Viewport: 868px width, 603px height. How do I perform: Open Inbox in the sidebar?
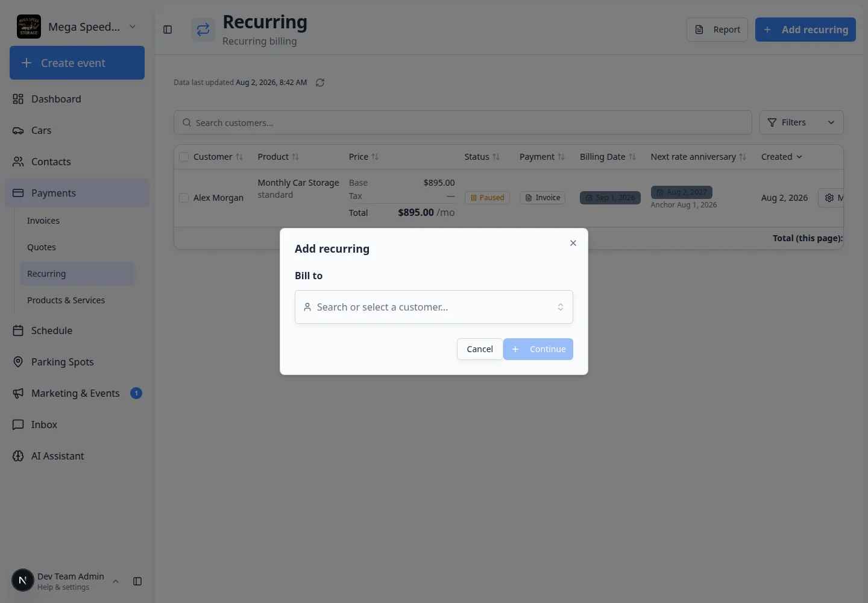pyautogui.click(x=77, y=425)
